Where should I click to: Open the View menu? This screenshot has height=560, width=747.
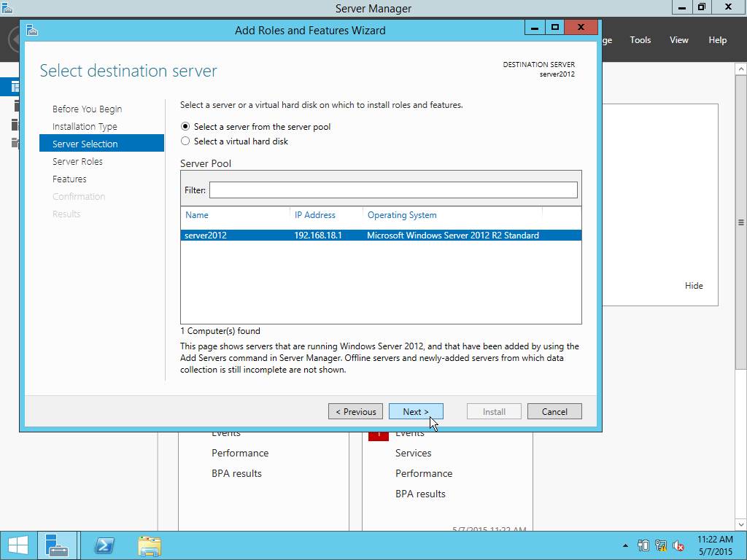[679, 40]
